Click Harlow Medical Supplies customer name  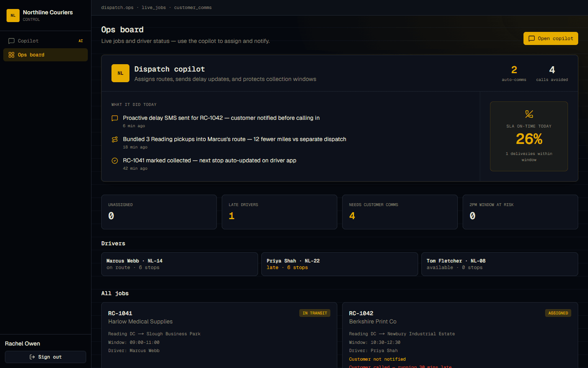[140, 322]
